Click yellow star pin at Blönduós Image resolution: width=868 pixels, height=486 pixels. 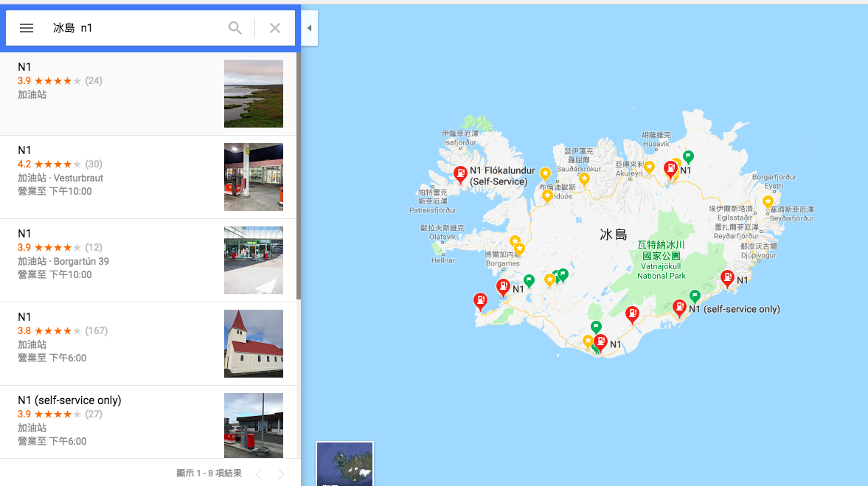(547, 196)
